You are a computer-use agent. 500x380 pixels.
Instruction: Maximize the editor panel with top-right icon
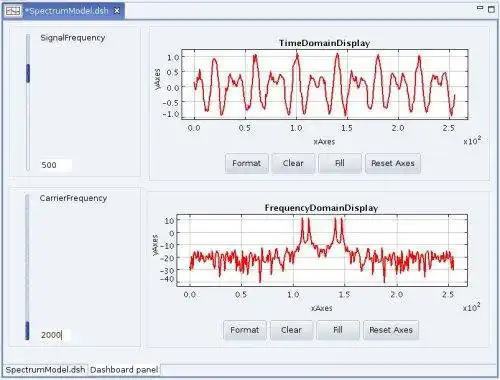(x=491, y=9)
